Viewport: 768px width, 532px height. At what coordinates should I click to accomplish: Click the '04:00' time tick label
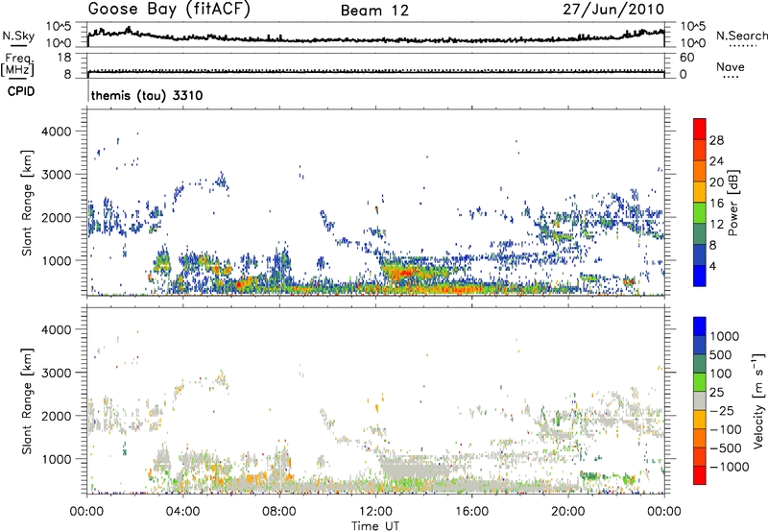click(x=183, y=512)
